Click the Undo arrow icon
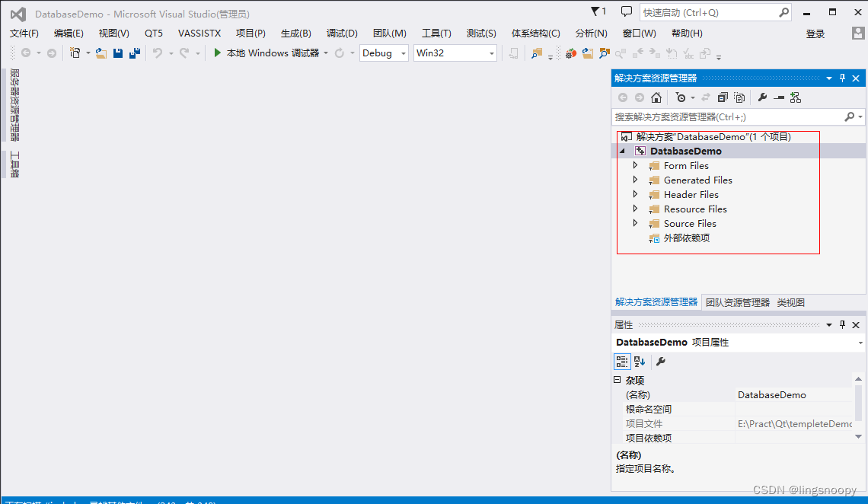This screenshot has width=868, height=504. [x=158, y=53]
